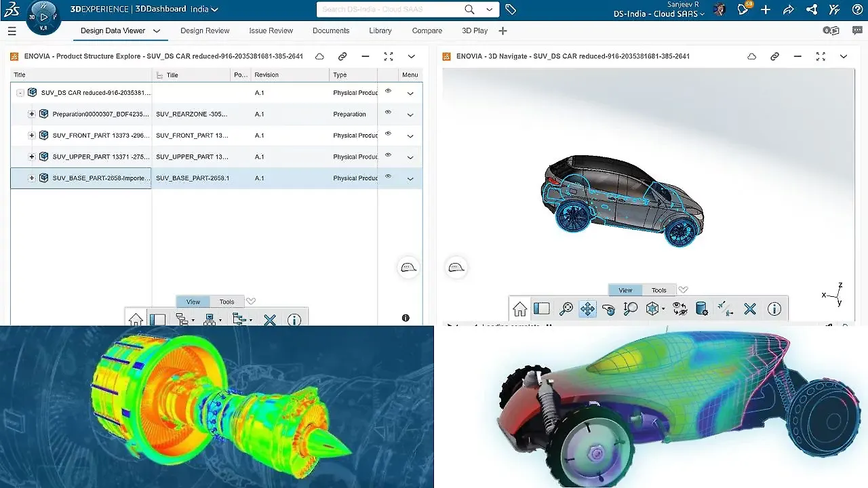Expand the SUV_UPPER_PART tree node
Screen dimensions: 868x488
pos(31,157)
